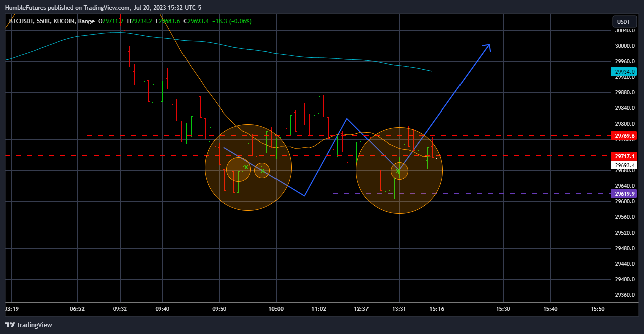Click the 29960.0 price axis value
Screen dimensions: 644x334
coord(625,61)
